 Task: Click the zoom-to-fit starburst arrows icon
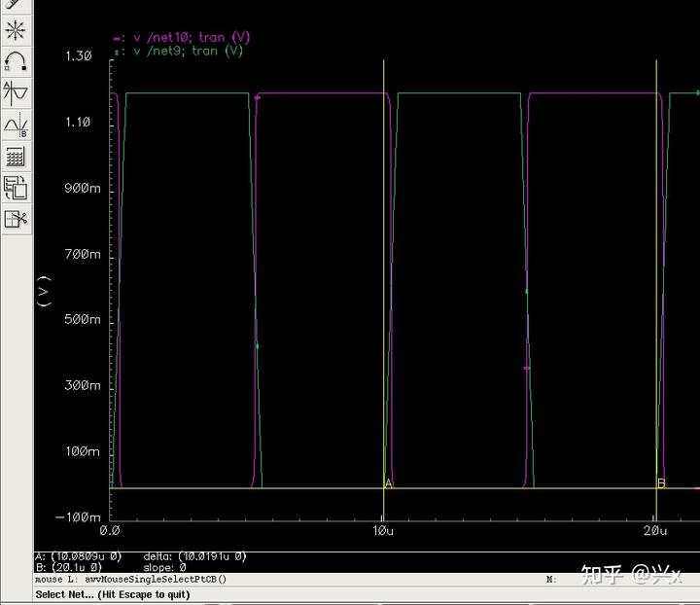click(x=16, y=30)
